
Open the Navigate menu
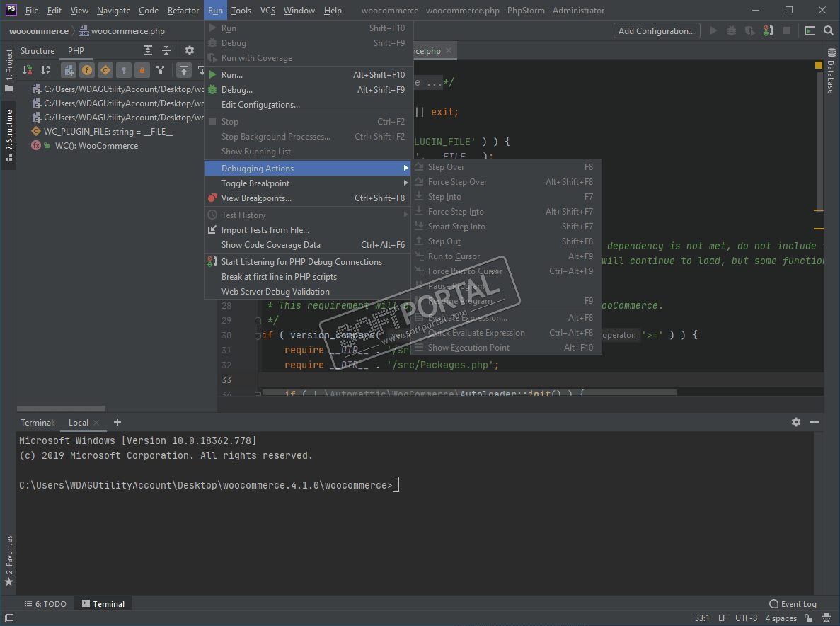point(113,10)
